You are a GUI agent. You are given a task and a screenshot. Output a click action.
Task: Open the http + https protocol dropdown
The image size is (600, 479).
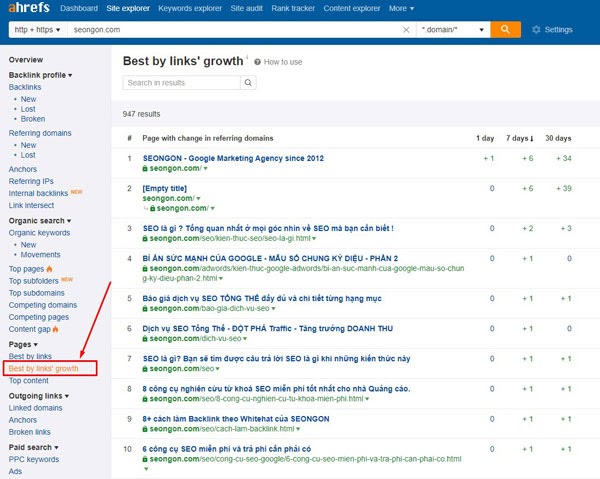(x=38, y=30)
